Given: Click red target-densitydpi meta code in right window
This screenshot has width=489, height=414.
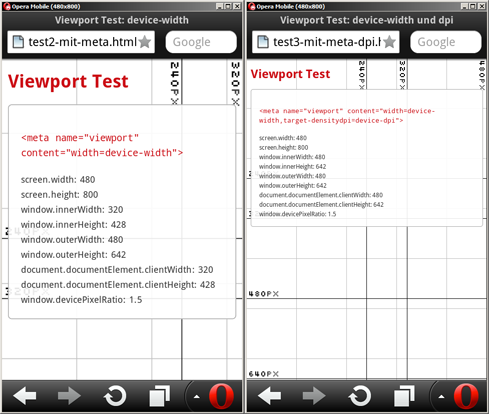Looking at the screenshot, I should (347, 116).
